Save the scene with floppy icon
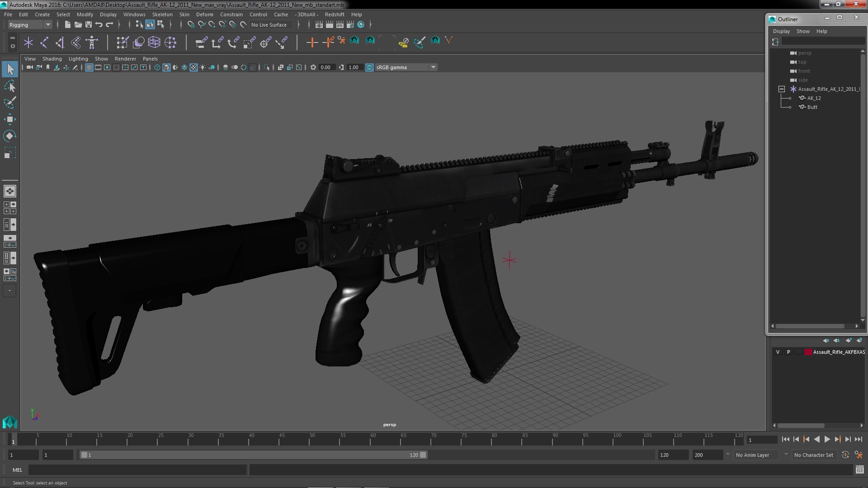Screen dimensions: 868x488 89,24
